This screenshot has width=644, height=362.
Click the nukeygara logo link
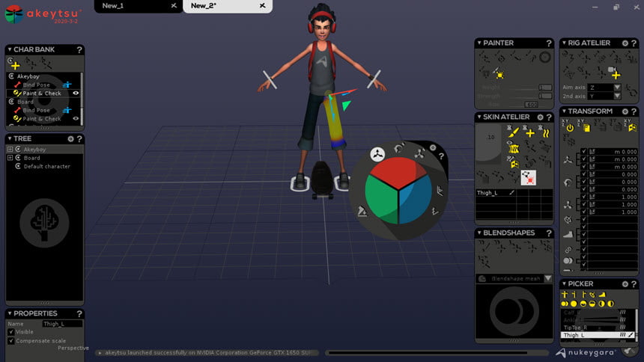586,352
